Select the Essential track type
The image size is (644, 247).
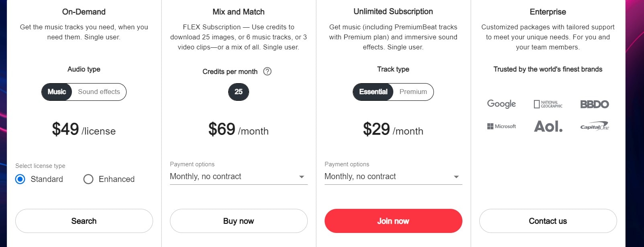pos(373,92)
